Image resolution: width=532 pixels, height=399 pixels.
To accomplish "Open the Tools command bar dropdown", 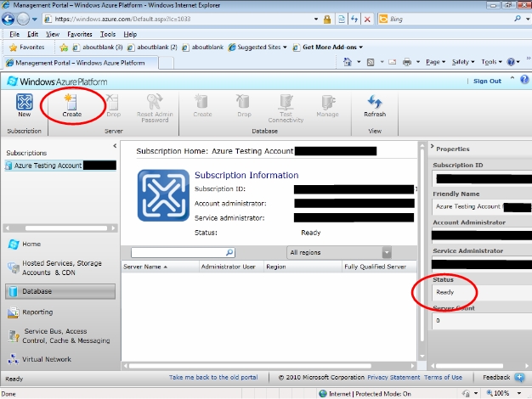I will (491, 62).
